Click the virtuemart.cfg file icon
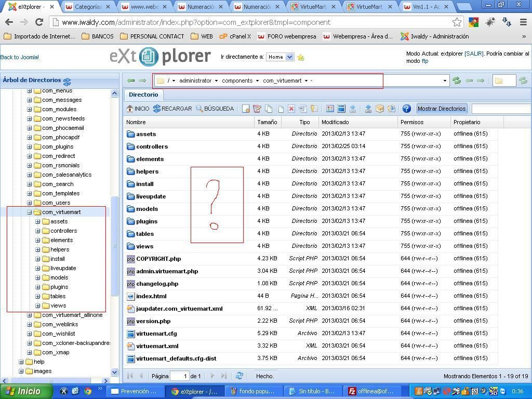532x399 pixels. pos(130,334)
